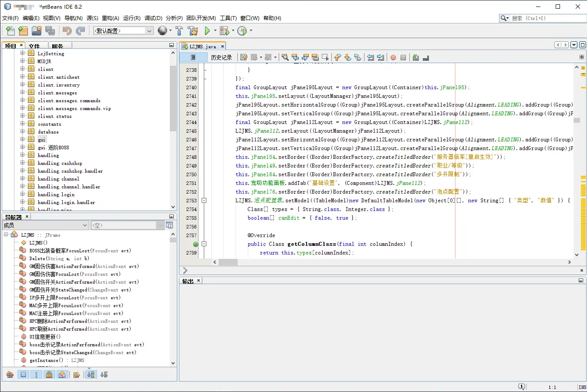Open the 默认配置 configuration dropdown
587x392 pixels.
point(123,31)
